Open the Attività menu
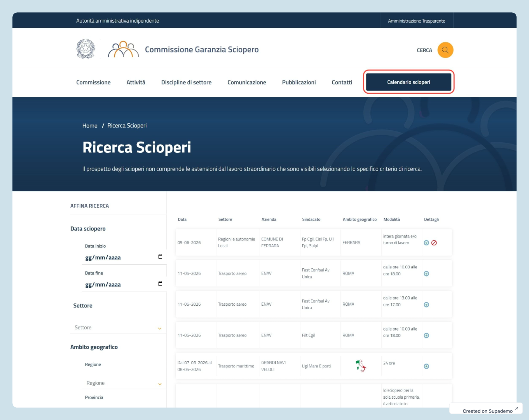The height and width of the screenshot is (420, 529). click(136, 82)
